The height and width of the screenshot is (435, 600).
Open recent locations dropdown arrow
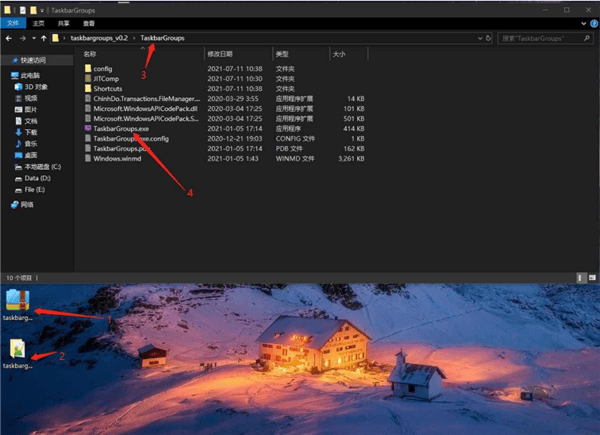tap(31, 38)
